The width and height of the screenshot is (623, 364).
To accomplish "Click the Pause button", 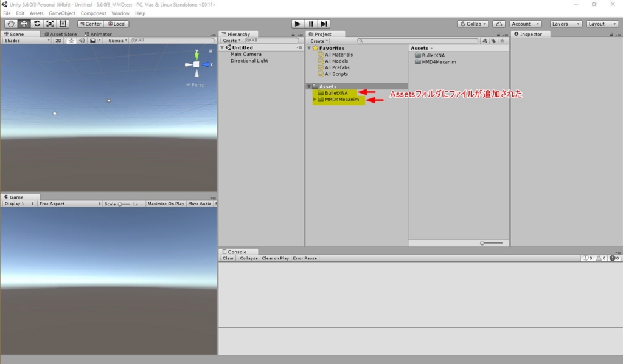I will [311, 24].
